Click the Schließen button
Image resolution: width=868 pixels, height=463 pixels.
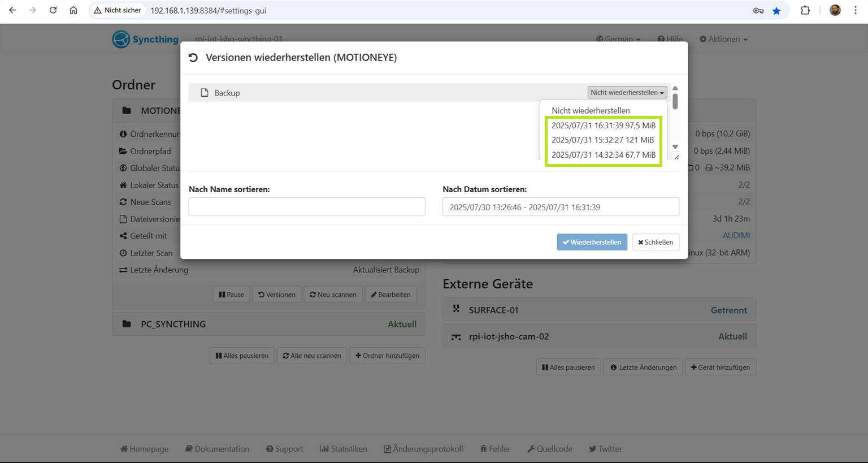click(656, 242)
